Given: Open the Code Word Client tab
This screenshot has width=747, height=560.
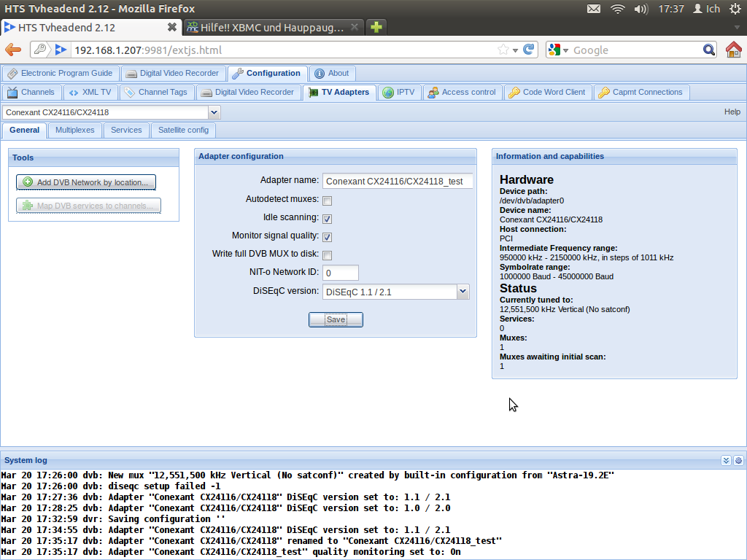Looking at the screenshot, I should click(x=548, y=93).
